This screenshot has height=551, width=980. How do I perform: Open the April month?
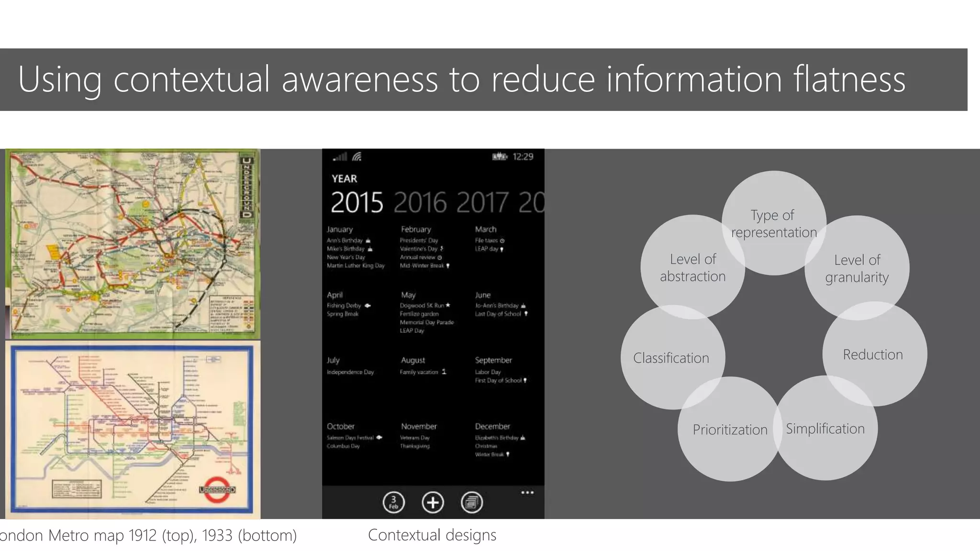[x=334, y=295]
